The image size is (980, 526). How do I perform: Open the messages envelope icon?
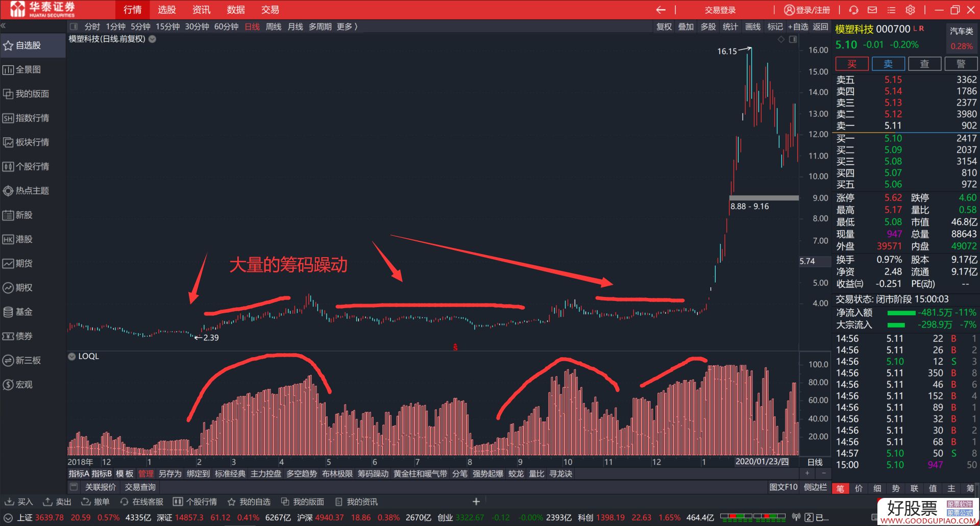(872, 10)
